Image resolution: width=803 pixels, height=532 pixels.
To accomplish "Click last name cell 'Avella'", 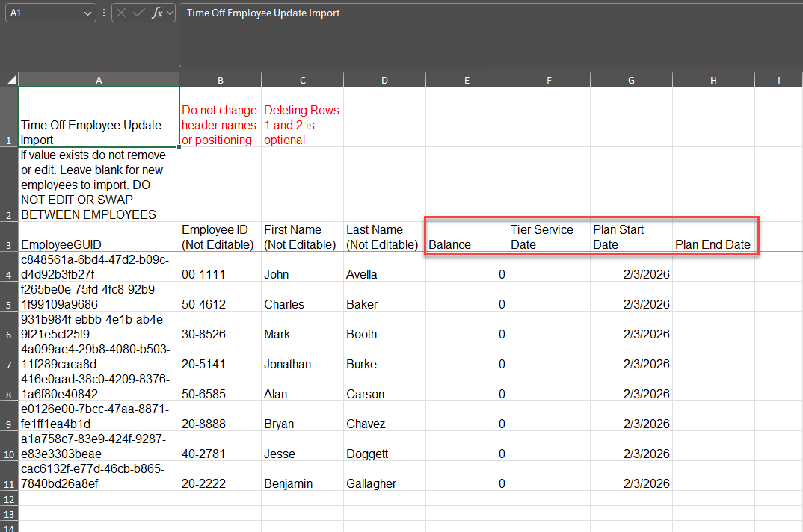I will click(x=384, y=267).
